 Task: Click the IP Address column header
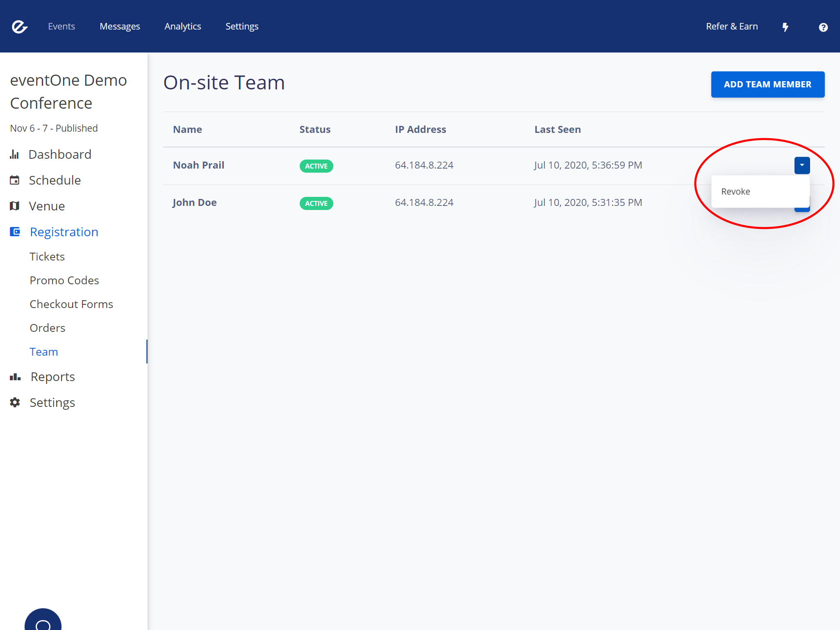421,130
